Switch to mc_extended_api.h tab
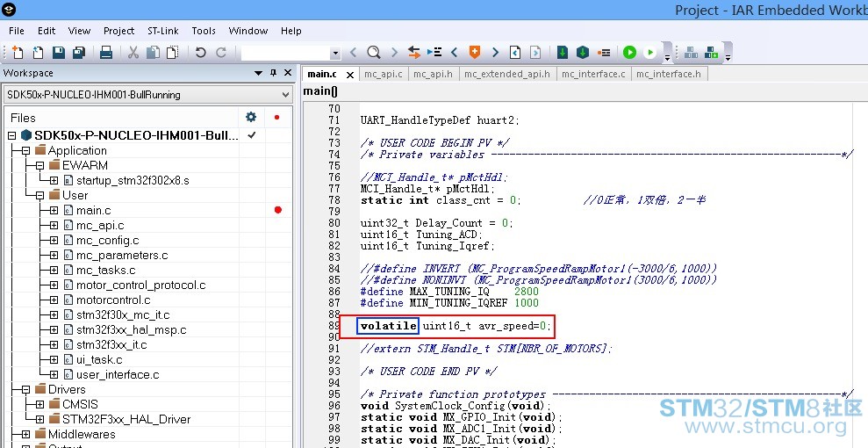 (507, 74)
